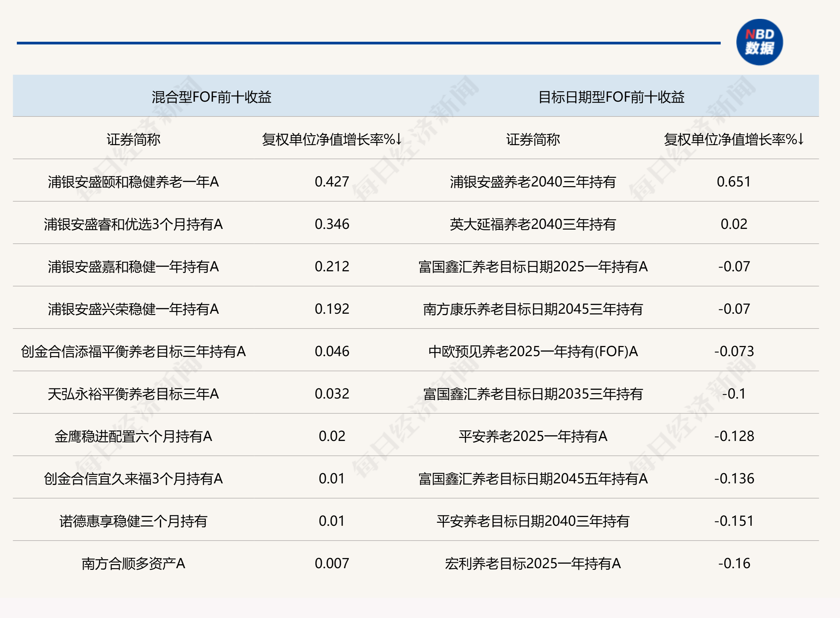Screen dimensions: 840x618
Task: Click the value 0.651 cell
Action: point(734,182)
